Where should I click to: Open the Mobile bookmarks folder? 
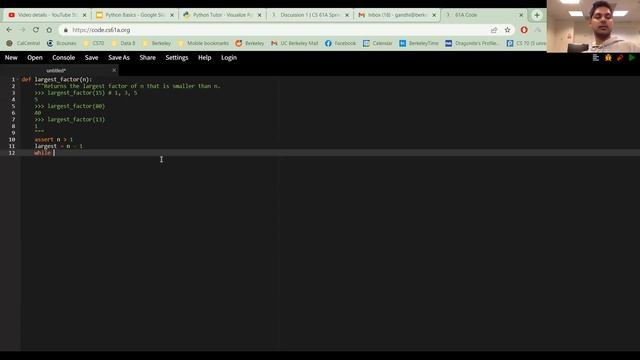(203, 43)
